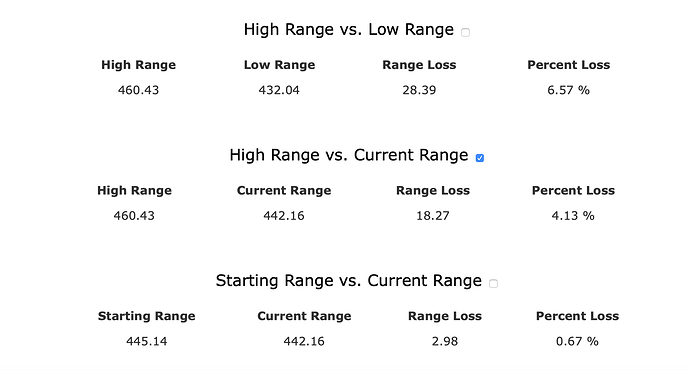The width and height of the screenshot is (690, 371).
Task: Click the 0.67 % Percent Loss value
Action: click(x=577, y=342)
